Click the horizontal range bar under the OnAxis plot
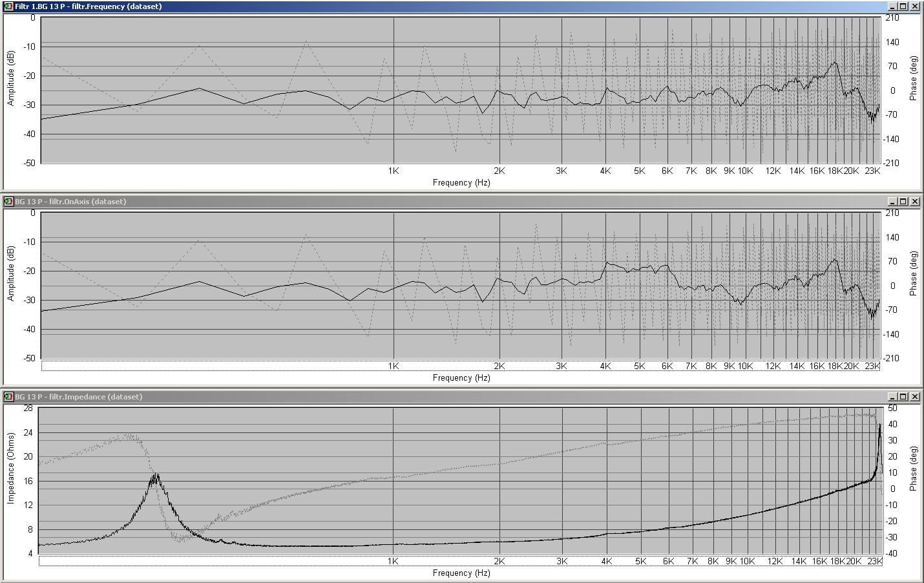Screen dimensions: 924x583 461,366
